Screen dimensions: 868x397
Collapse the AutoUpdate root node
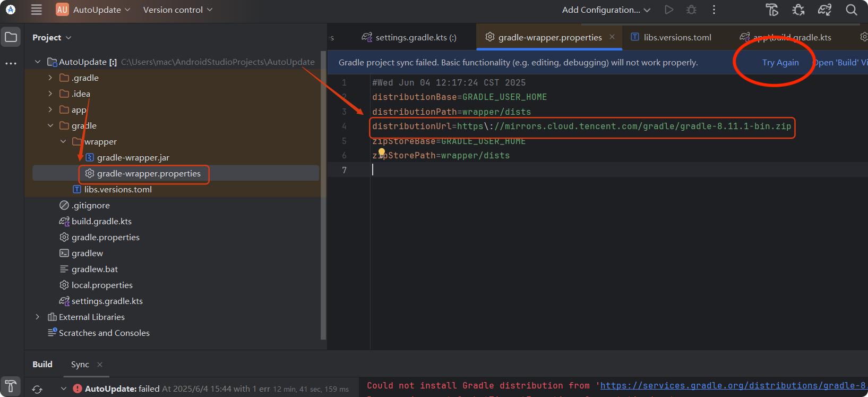click(x=38, y=62)
